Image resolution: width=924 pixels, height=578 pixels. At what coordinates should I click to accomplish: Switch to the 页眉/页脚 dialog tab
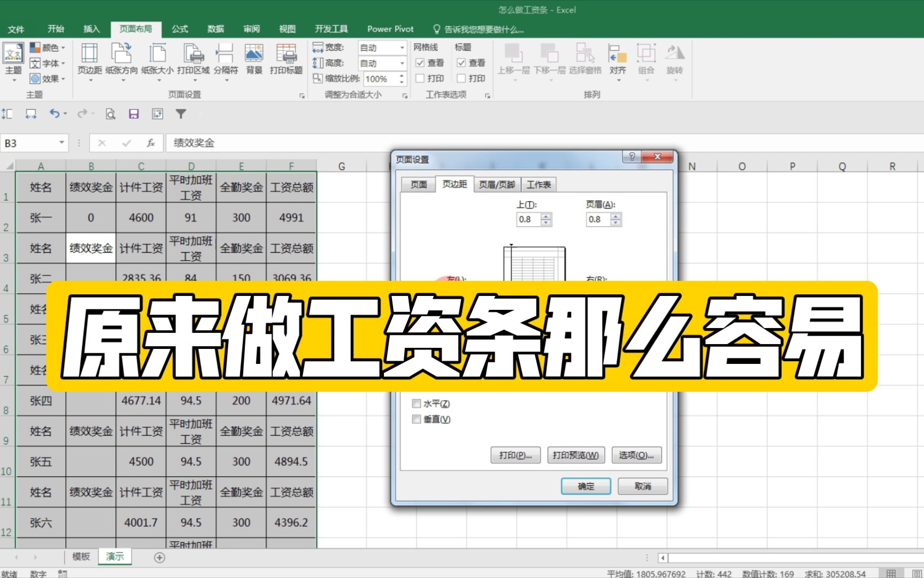pos(496,185)
